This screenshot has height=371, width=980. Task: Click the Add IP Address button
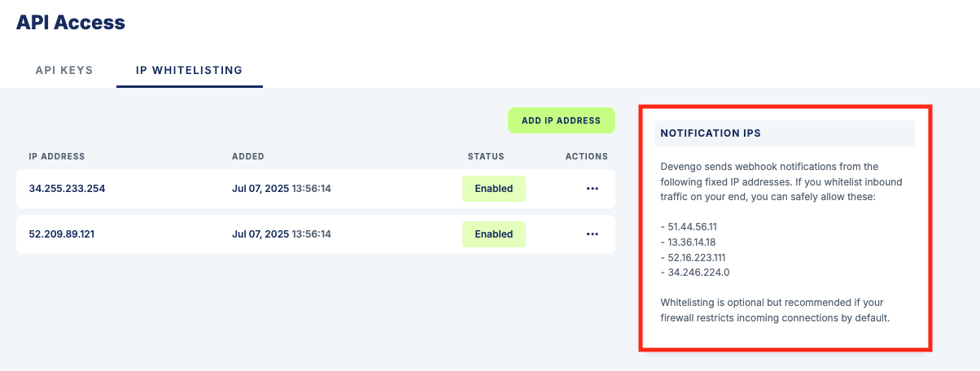pyautogui.click(x=562, y=120)
